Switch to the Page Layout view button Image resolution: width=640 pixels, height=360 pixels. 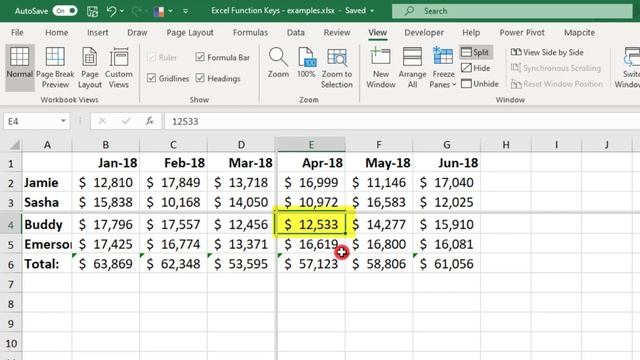pos(89,68)
